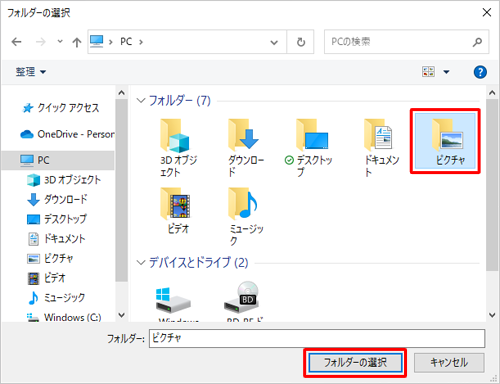Select the ビデオ folder icon
Screen dimensions: 500x384
click(x=176, y=203)
